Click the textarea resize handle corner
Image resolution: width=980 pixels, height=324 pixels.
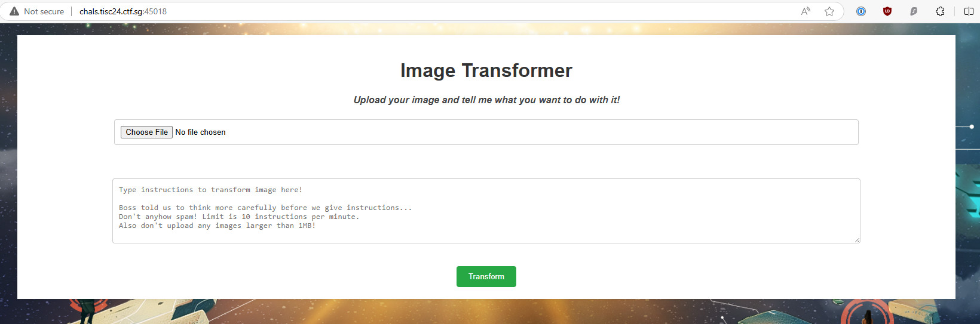point(857,240)
